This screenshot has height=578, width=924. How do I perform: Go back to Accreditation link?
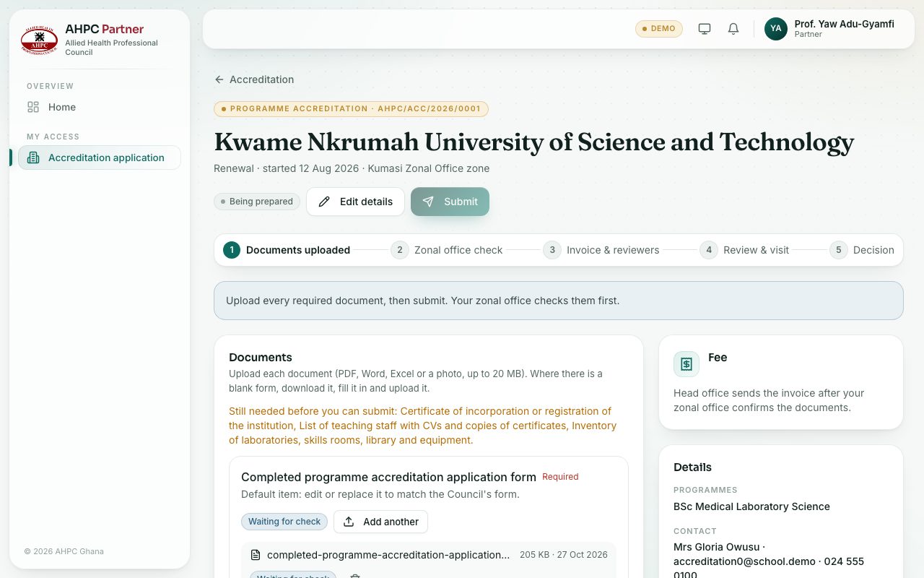[254, 79]
